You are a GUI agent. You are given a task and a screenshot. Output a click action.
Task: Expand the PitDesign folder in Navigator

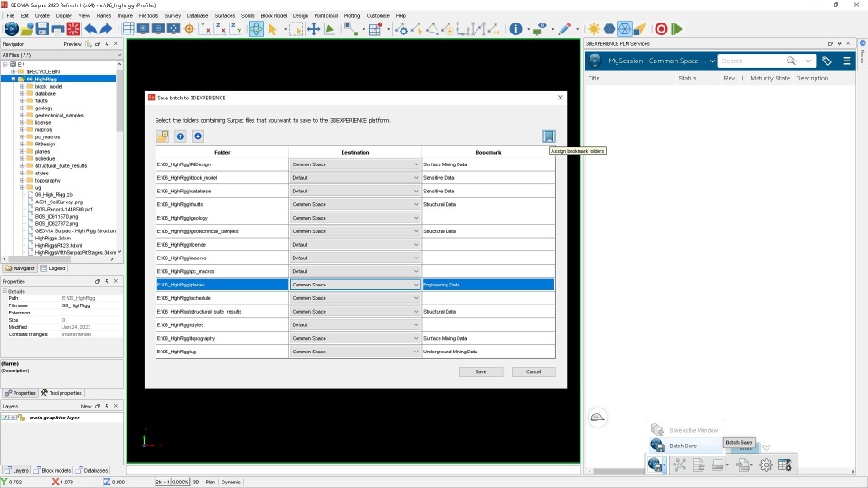(x=22, y=144)
